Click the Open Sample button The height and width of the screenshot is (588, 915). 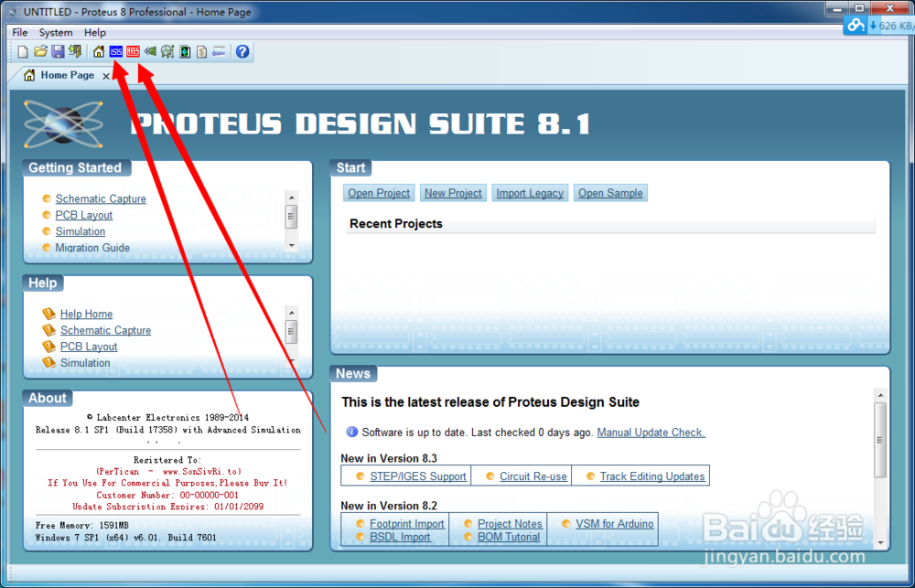click(x=610, y=193)
